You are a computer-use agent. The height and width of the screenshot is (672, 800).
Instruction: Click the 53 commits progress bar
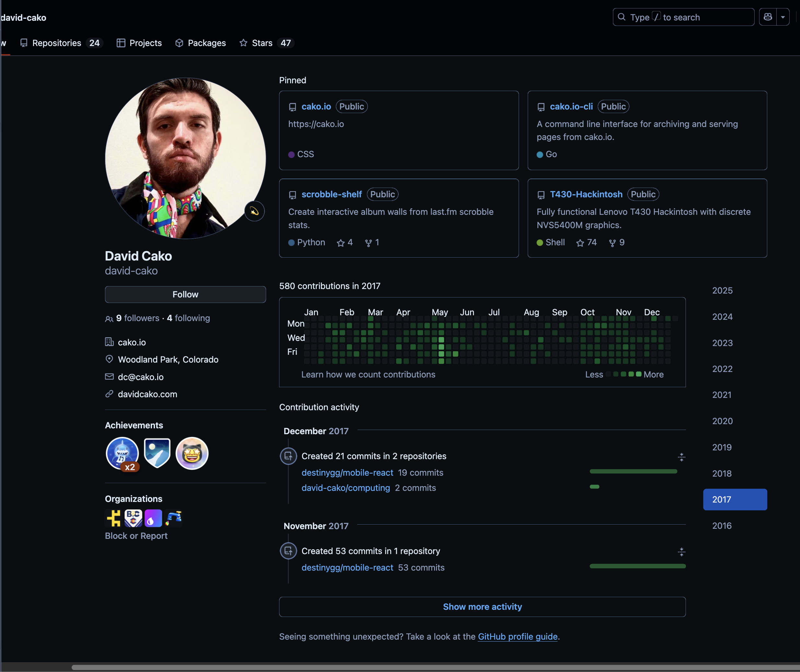[x=638, y=566]
